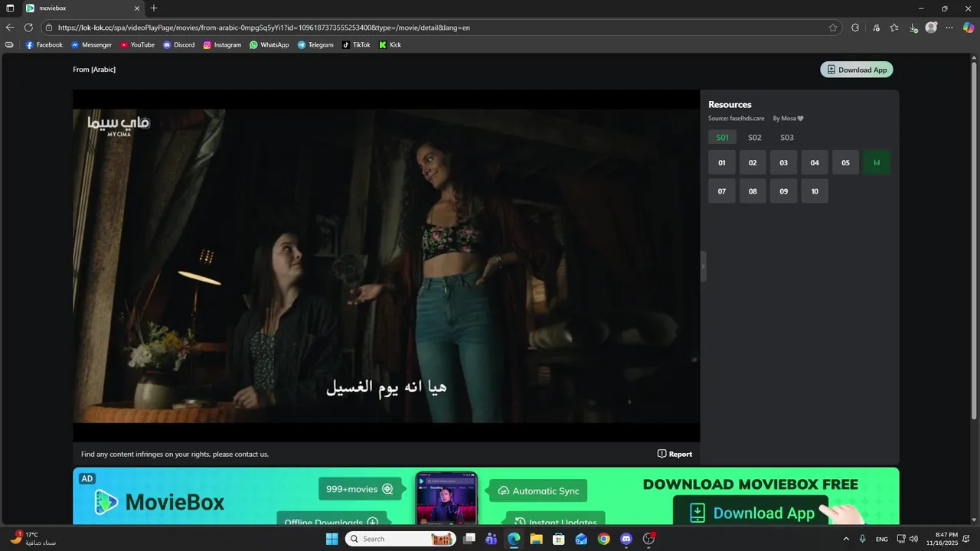Open the tab actions menu icon
Image resolution: width=980 pixels, height=551 pixels.
[x=10, y=8]
